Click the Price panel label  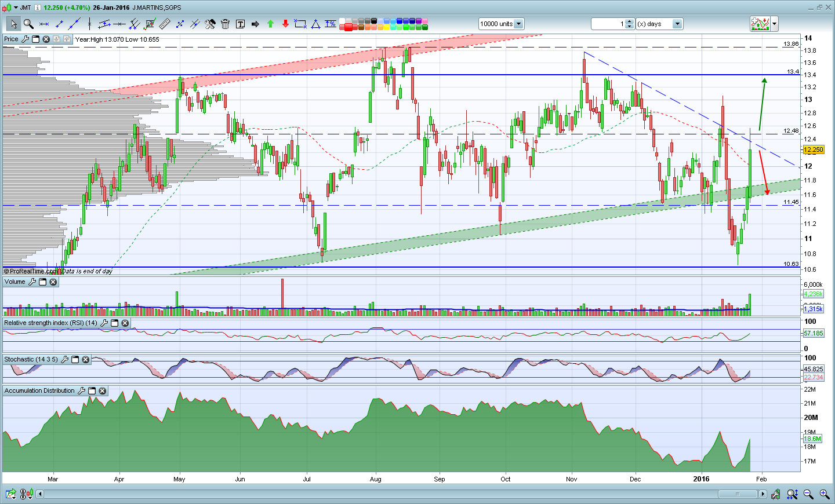(11, 39)
